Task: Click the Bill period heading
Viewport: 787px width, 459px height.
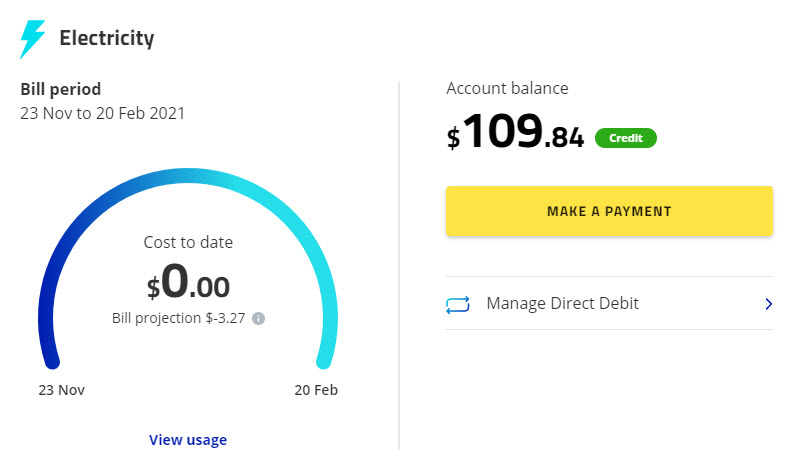Action: pyautogui.click(x=61, y=89)
